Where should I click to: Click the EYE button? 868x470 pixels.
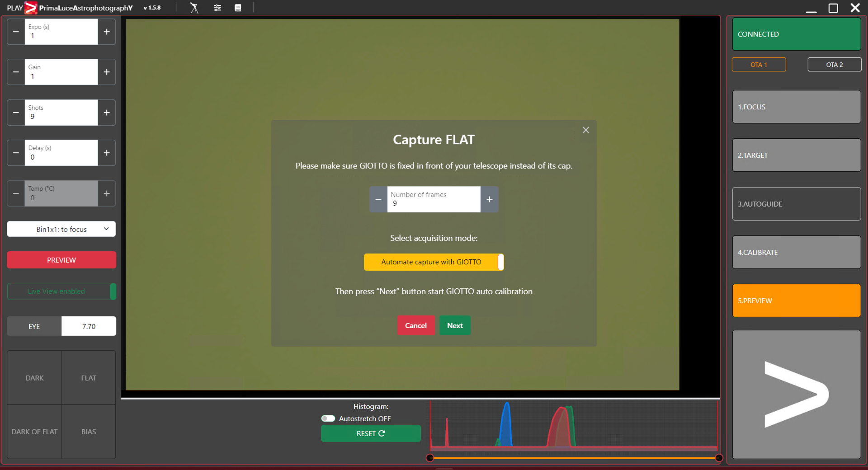(34, 326)
